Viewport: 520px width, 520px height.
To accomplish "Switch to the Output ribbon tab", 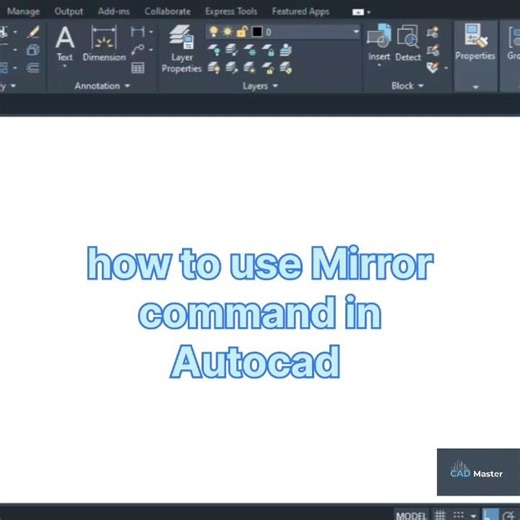I will tap(69, 12).
